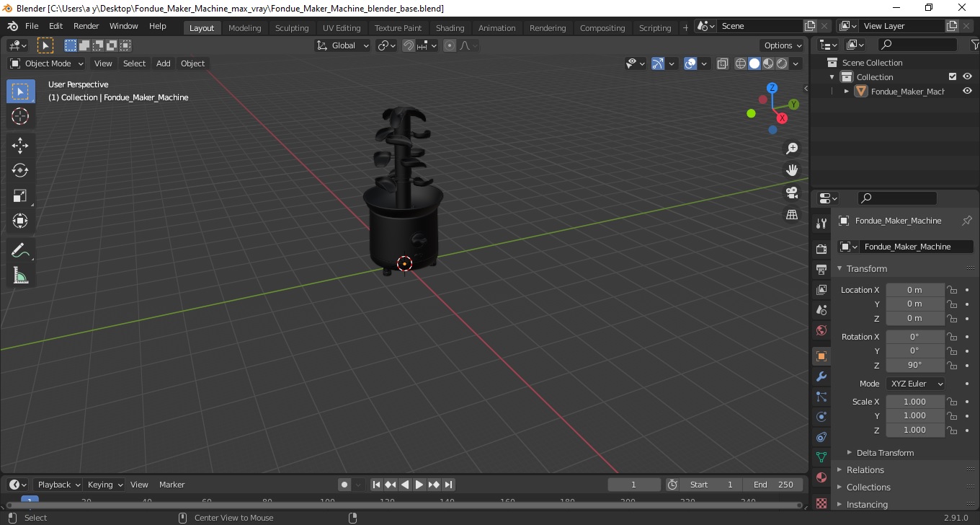The image size is (980, 525).
Task: Click the current frame field showing 1
Action: pyautogui.click(x=634, y=485)
